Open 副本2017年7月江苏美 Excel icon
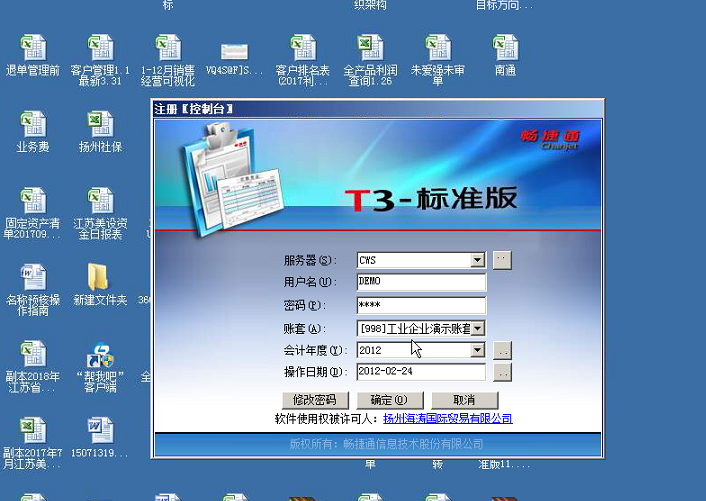Viewport: 706px width, 501px height. point(33,430)
